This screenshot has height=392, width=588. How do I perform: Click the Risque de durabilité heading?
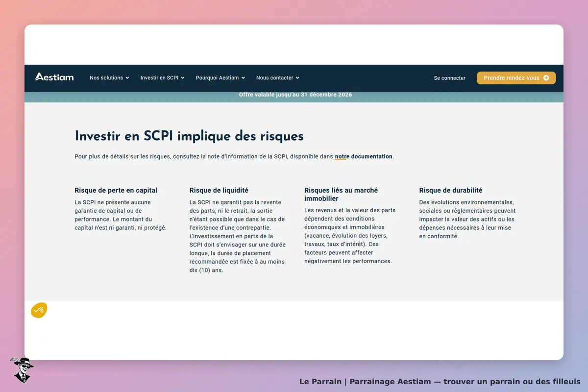(451, 190)
